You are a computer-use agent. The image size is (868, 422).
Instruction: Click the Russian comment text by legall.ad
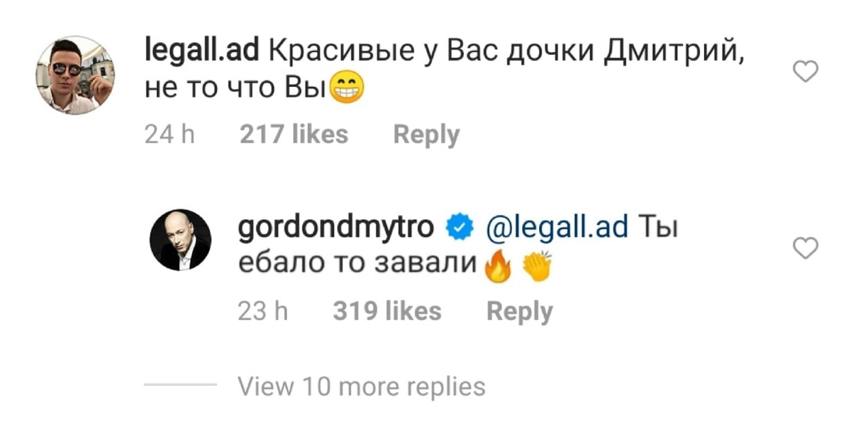click(x=446, y=71)
